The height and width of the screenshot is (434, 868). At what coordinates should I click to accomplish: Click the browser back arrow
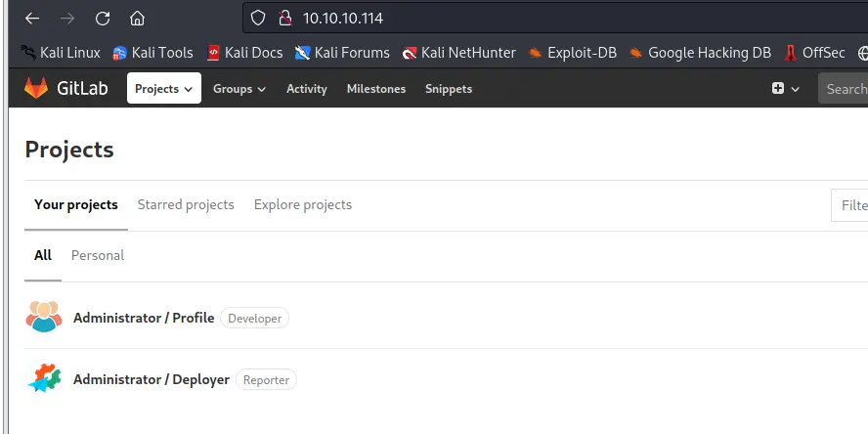(32, 18)
